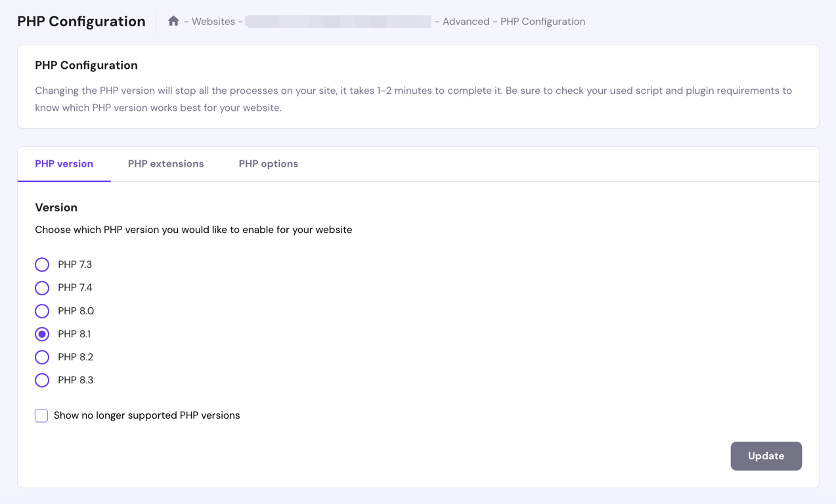Click the Advanced breadcrumb link

(466, 21)
